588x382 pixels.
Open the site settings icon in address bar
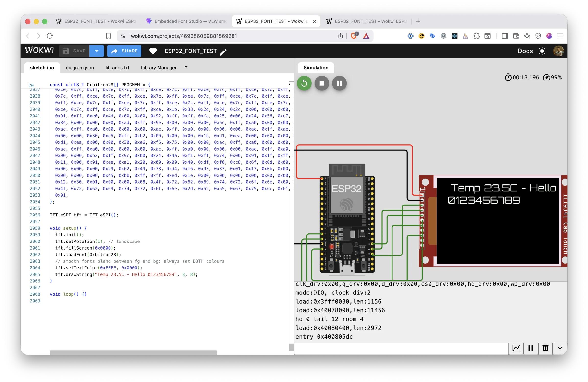[123, 36]
